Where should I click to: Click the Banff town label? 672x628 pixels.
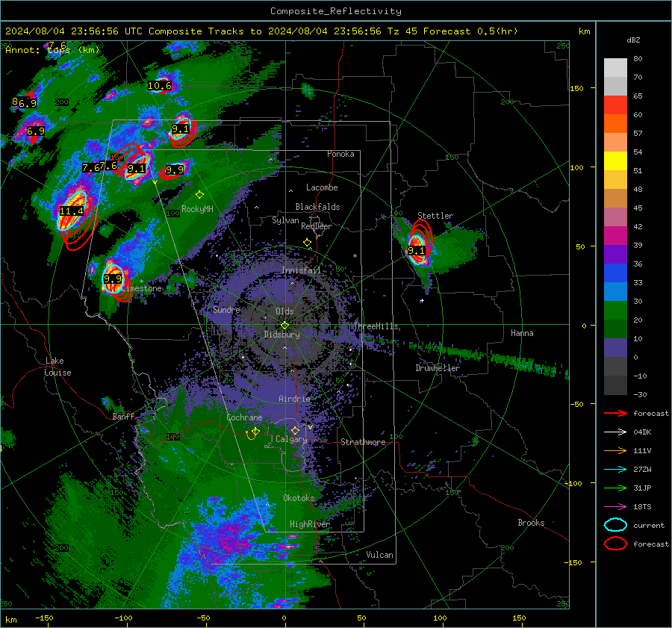tap(123, 416)
